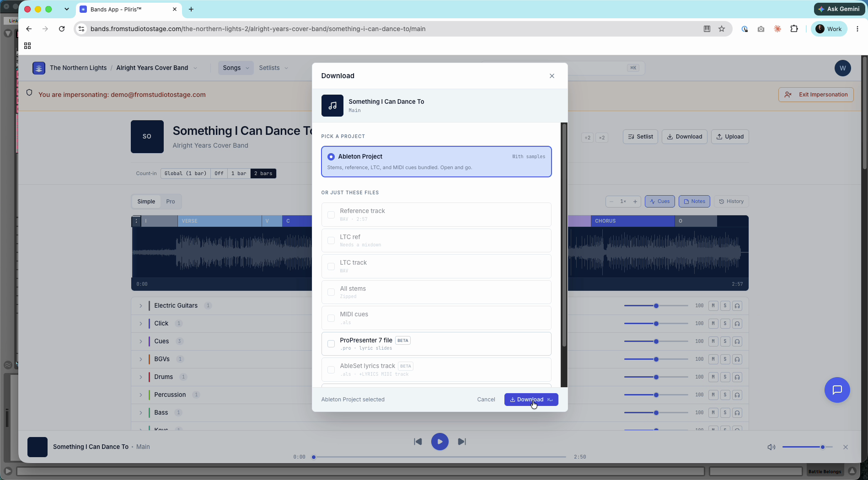Click The Northern Lights logo icon

(39, 68)
